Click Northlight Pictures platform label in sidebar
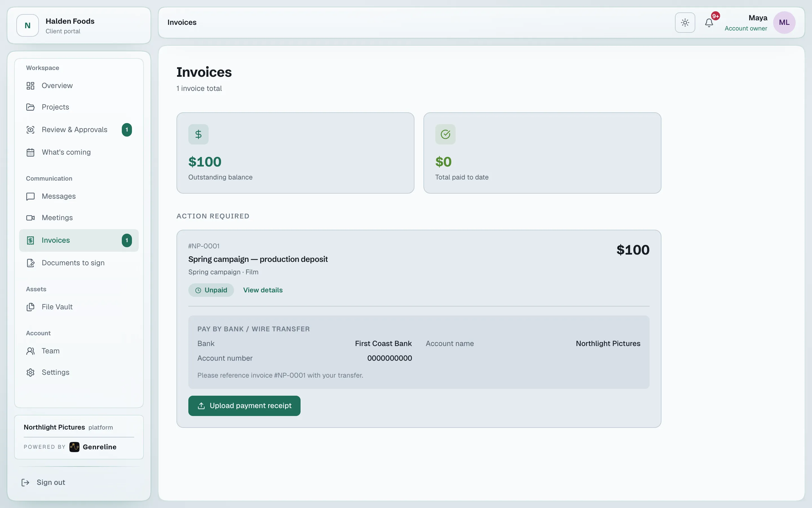This screenshot has height=508, width=812. pyautogui.click(x=69, y=427)
